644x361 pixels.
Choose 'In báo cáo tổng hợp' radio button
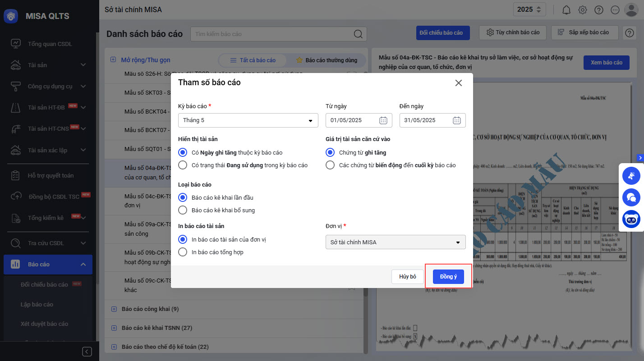pyautogui.click(x=183, y=252)
